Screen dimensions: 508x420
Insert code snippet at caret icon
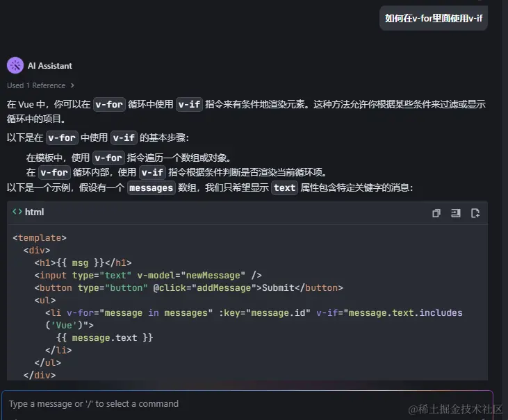[455, 213]
